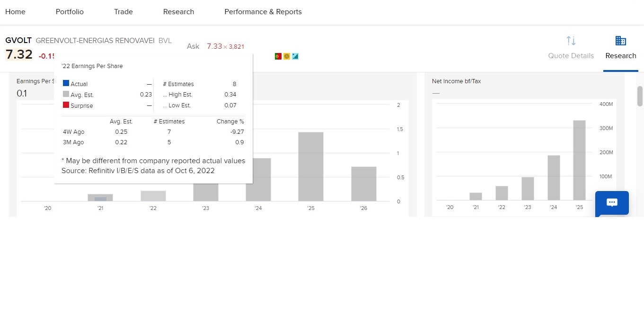
Task: Switch to the Quote Details tab
Action: pos(571,56)
